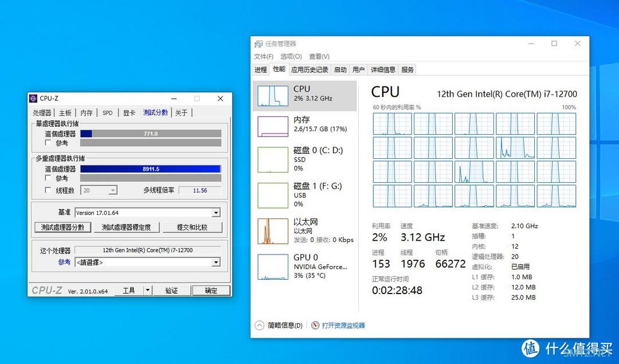Open the 测试分数 tab in CPU-Z

(155, 112)
